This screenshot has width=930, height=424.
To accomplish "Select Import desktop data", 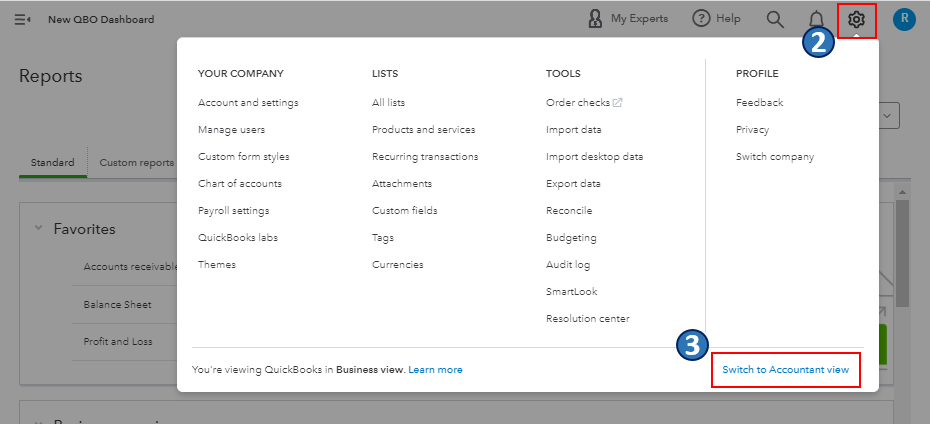I will [x=595, y=157].
